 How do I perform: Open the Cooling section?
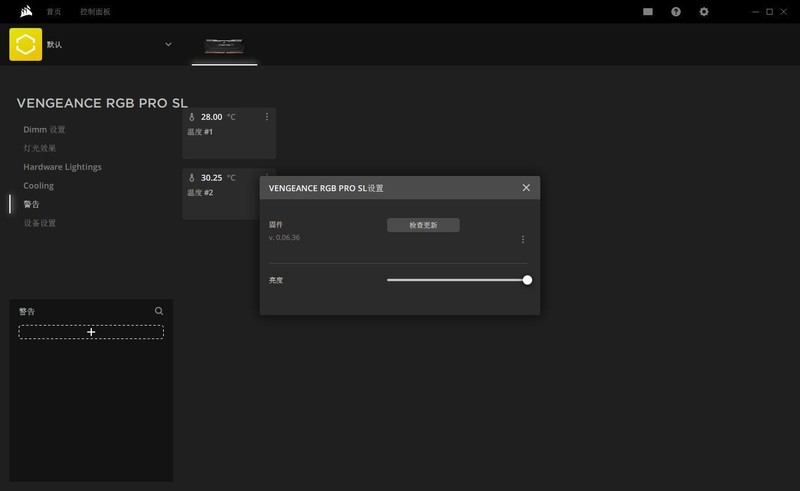(x=38, y=186)
